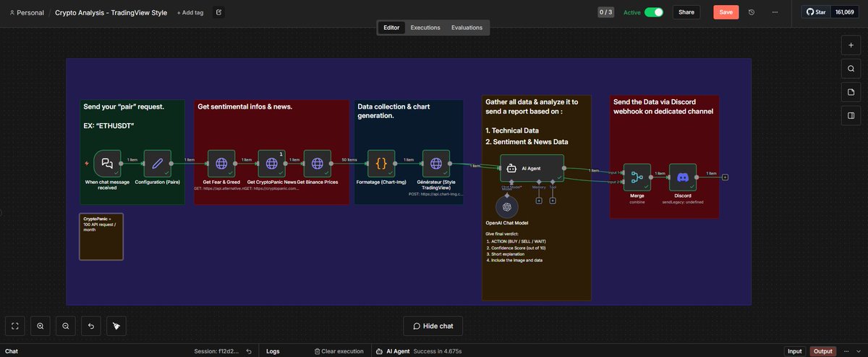Show the Input pane of logs
This screenshot has height=357, width=868.
point(795,351)
